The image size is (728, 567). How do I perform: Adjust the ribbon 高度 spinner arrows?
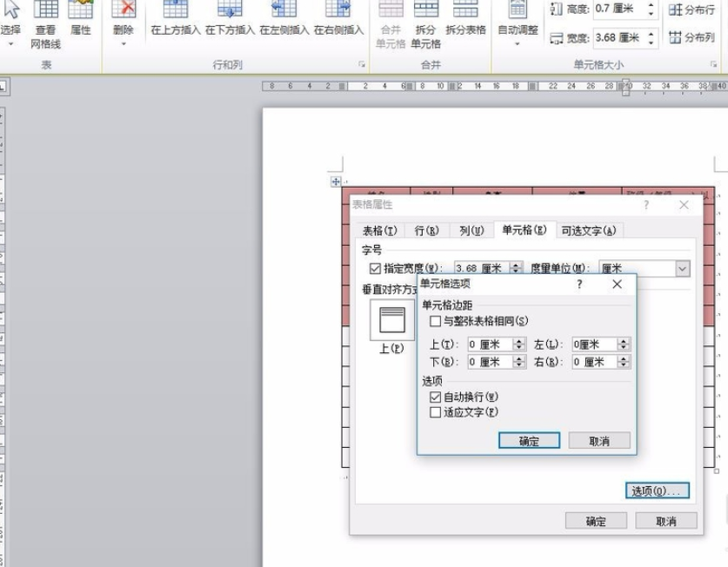pos(651,9)
